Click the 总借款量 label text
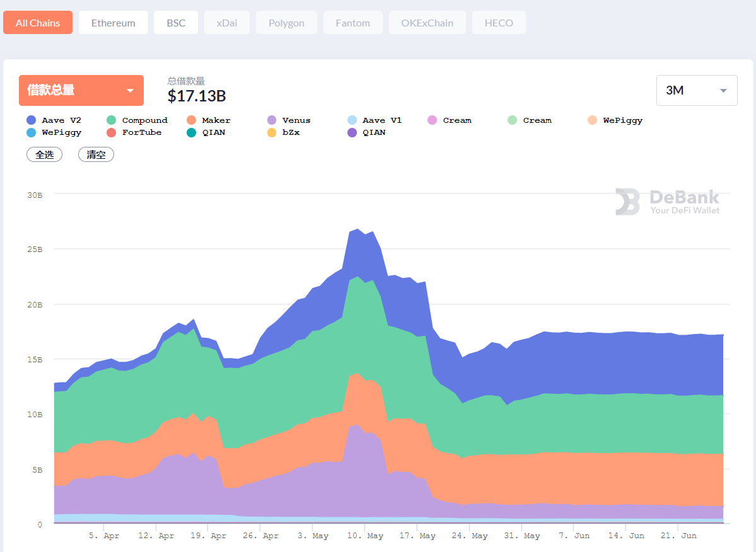Screen dimensions: 756x552 click(186, 81)
